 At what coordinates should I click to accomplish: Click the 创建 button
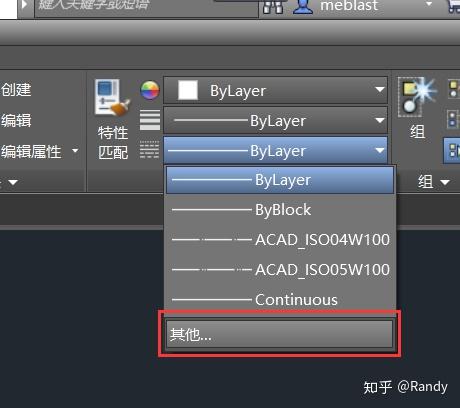16,90
